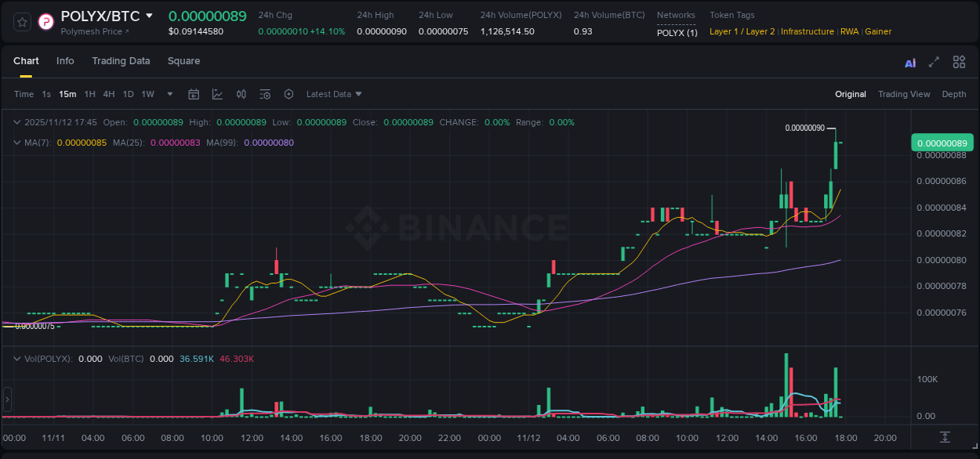Collapse the volume indicator panel
Image resolution: width=980 pixels, height=459 pixels.
(x=17, y=359)
